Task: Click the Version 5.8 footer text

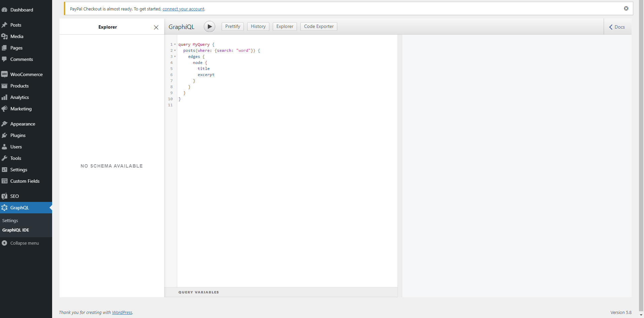Action: tap(621, 313)
